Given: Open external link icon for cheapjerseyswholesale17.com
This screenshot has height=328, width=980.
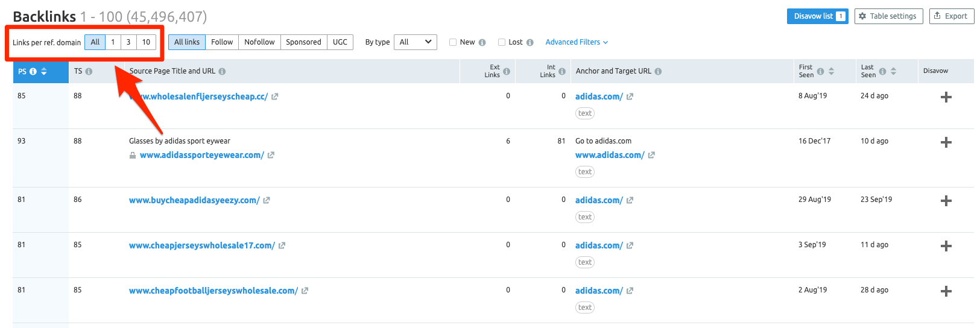Looking at the screenshot, I should pyautogui.click(x=282, y=245).
